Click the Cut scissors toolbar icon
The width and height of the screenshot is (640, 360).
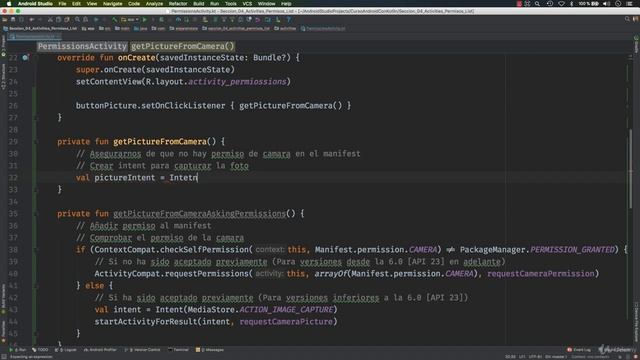[x=50, y=19]
